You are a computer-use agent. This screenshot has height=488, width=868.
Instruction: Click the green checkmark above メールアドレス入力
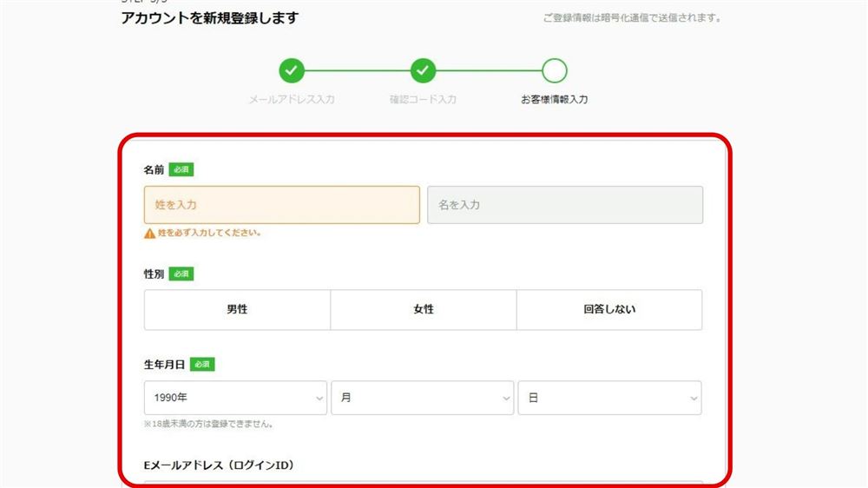coord(292,70)
